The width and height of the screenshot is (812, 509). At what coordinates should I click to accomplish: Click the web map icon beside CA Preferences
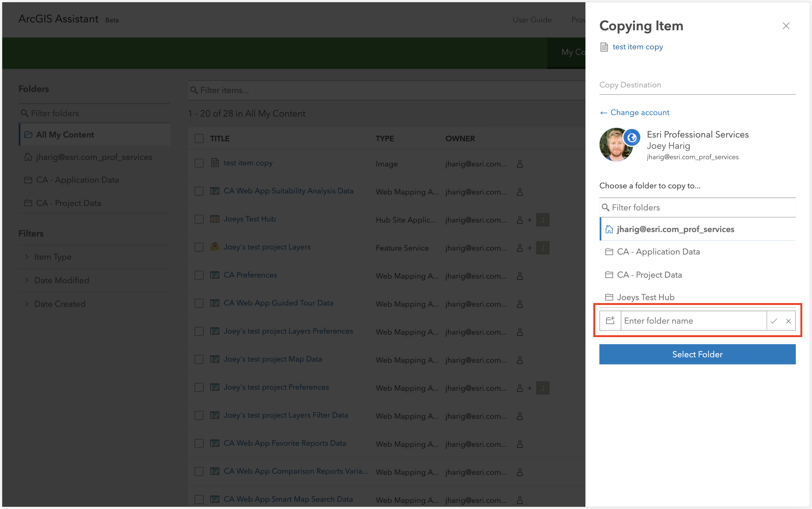tap(215, 275)
